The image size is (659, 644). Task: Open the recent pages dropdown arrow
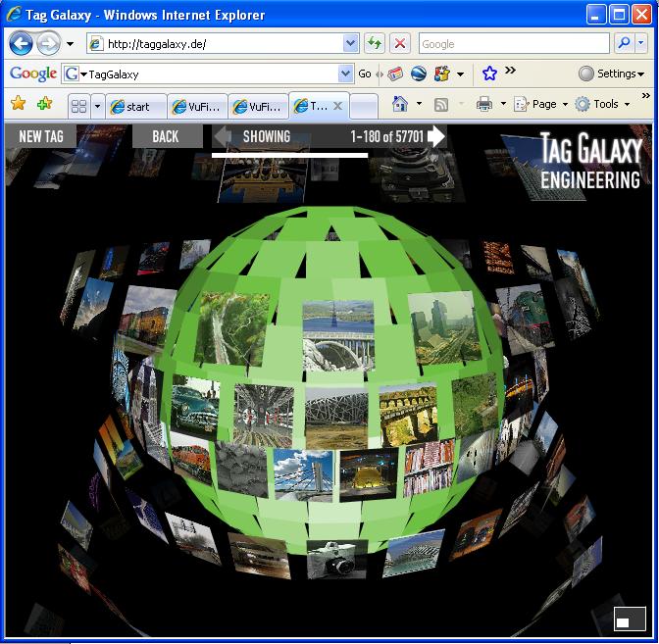click(x=71, y=44)
